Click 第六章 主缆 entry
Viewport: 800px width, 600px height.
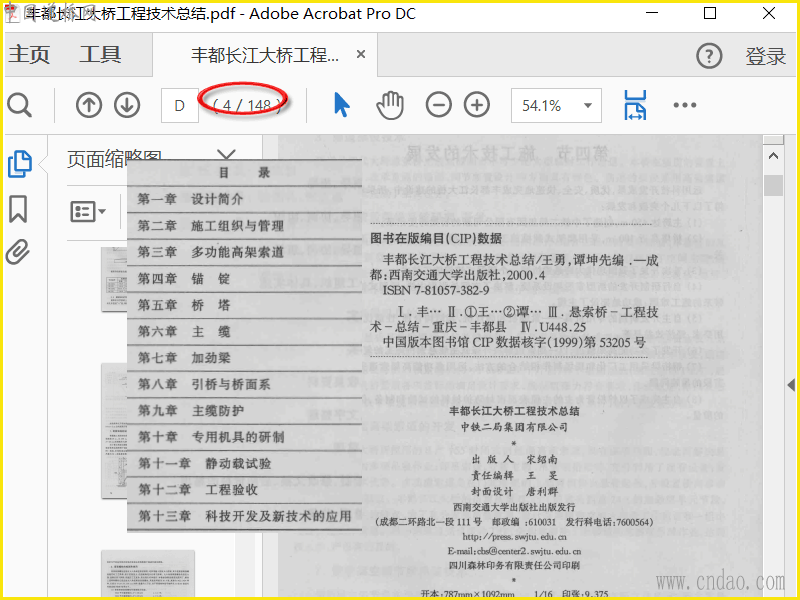(184, 332)
